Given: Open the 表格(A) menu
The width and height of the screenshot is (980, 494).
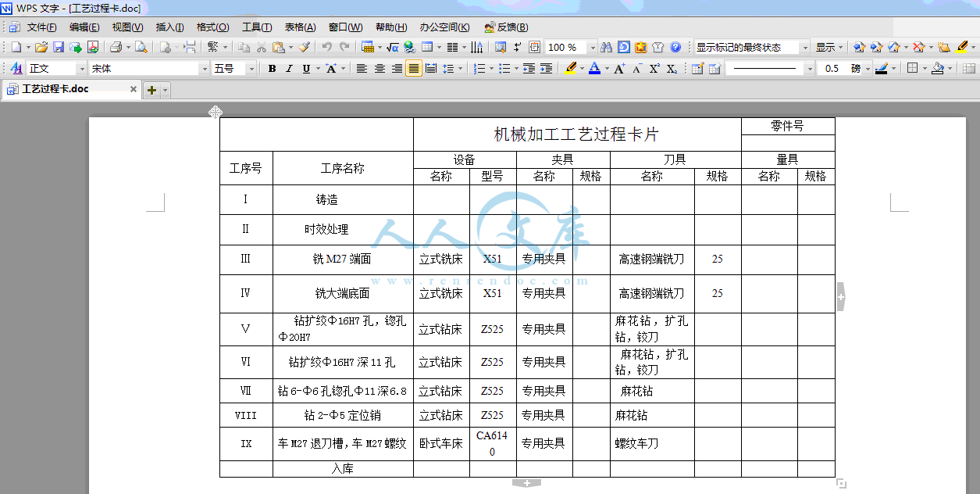Looking at the screenshot, I should click(301, 27).
